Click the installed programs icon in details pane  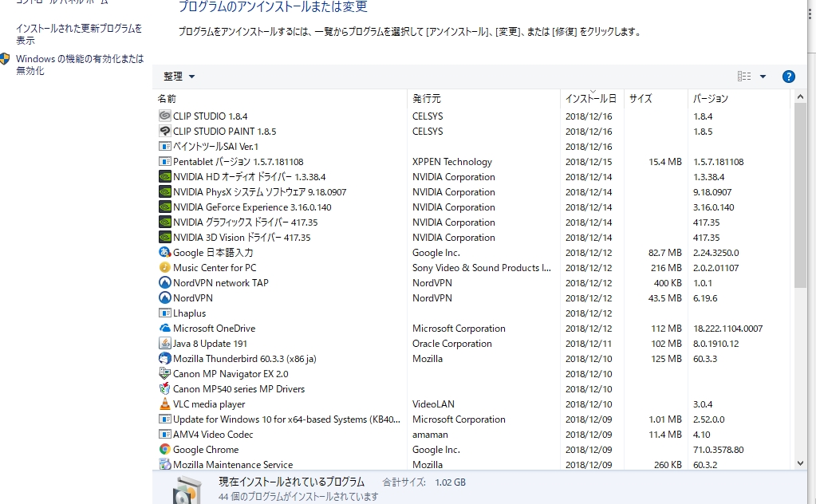click(x=187, y=490)
